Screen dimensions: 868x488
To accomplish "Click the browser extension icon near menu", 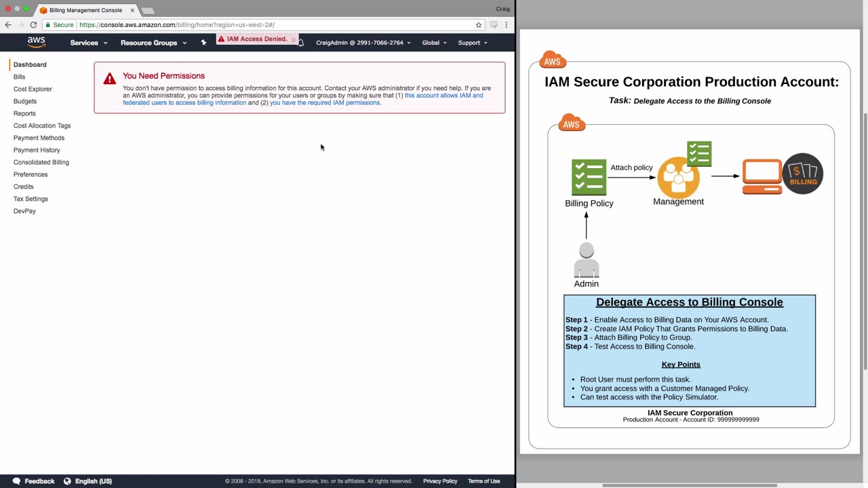I will coord(494,25).
